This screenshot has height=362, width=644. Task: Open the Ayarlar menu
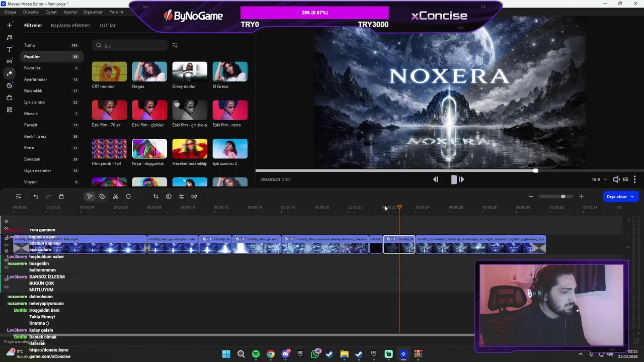70,12
